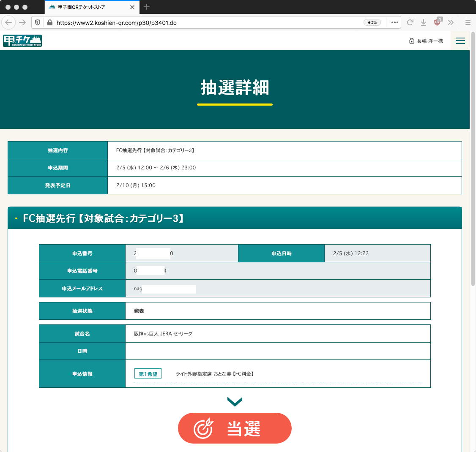
Task: Show more toolbar tools overflow
Action: (x=451, y=22)
